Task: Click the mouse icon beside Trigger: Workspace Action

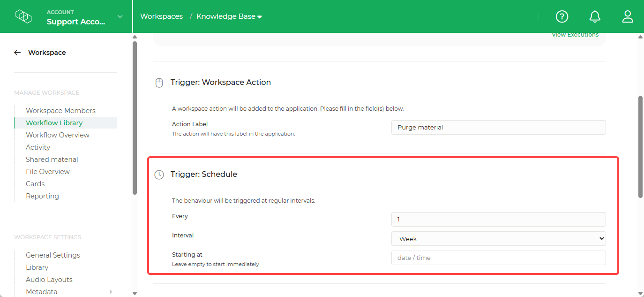Action: pos(159,83)
